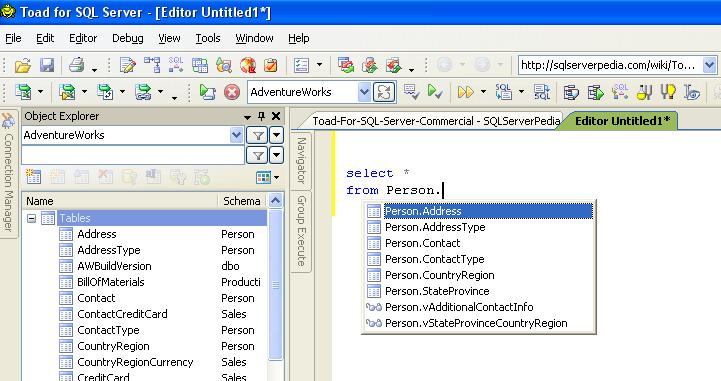Screen dimensions: 721x381
Task: Click the Object Explorer search input field
Action: [132, 156]
